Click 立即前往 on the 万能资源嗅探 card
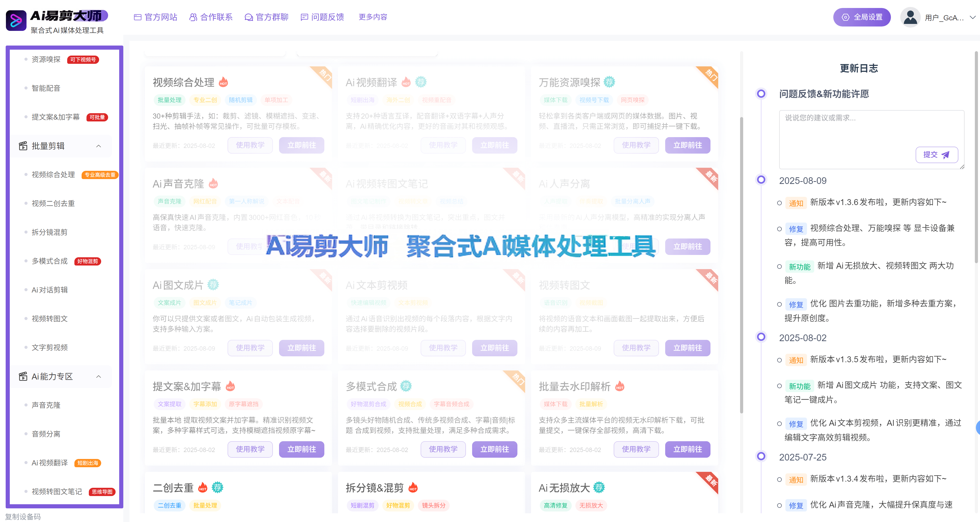 [x=688, y=145]
